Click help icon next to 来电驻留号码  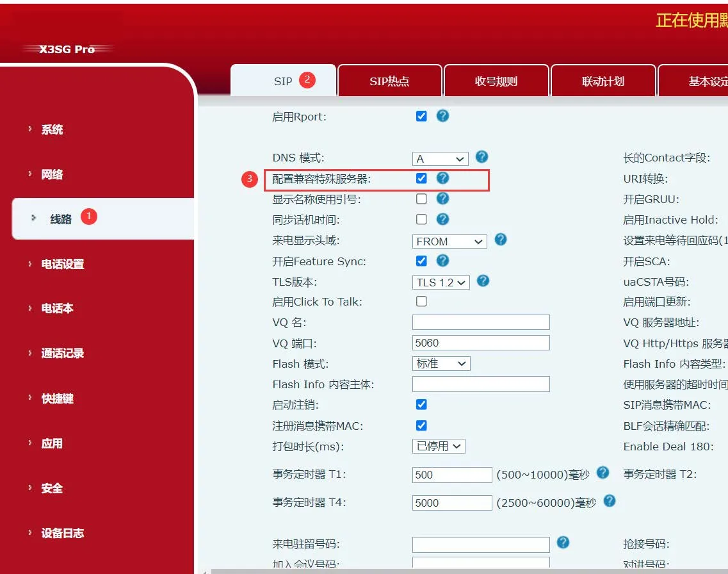point(563,543)
